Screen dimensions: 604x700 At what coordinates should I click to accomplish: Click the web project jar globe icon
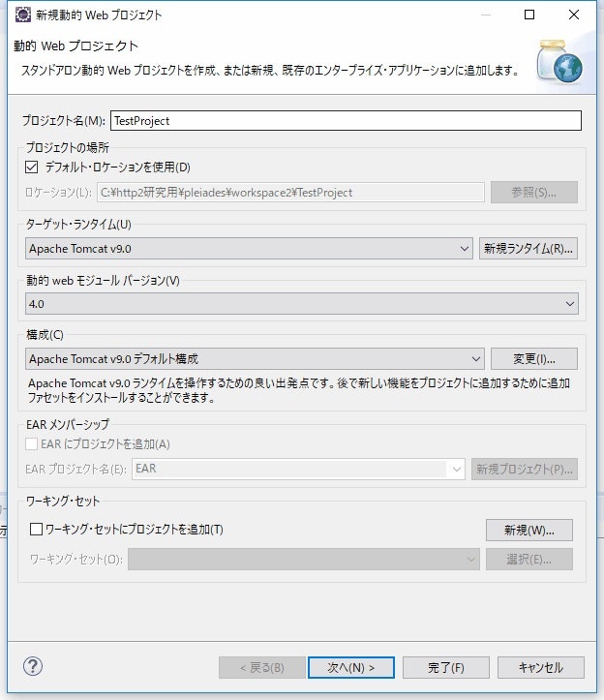tap(559, 61)
